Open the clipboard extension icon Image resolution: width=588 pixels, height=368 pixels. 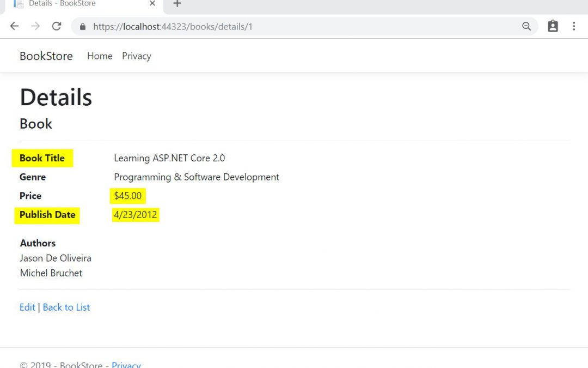(x=553, y=26)
